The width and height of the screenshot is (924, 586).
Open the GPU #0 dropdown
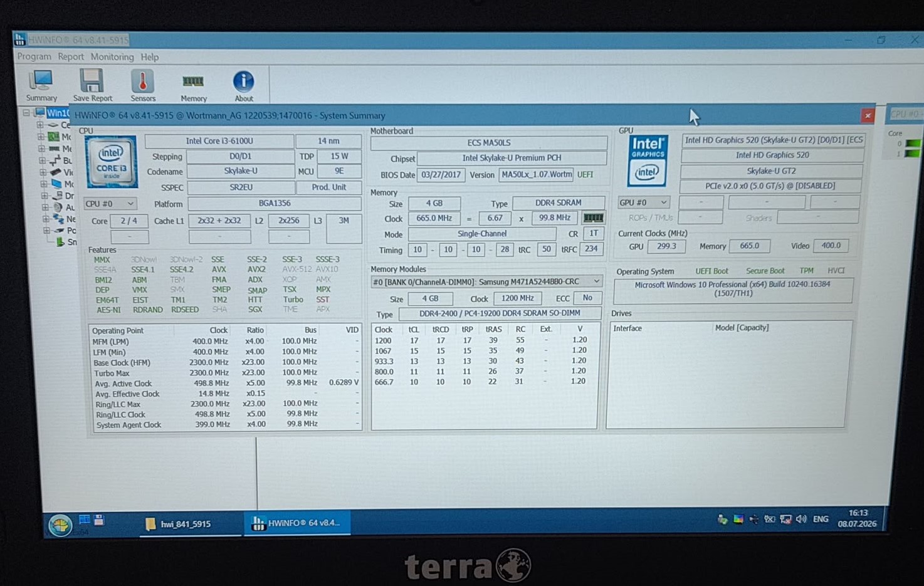[643, 202]
